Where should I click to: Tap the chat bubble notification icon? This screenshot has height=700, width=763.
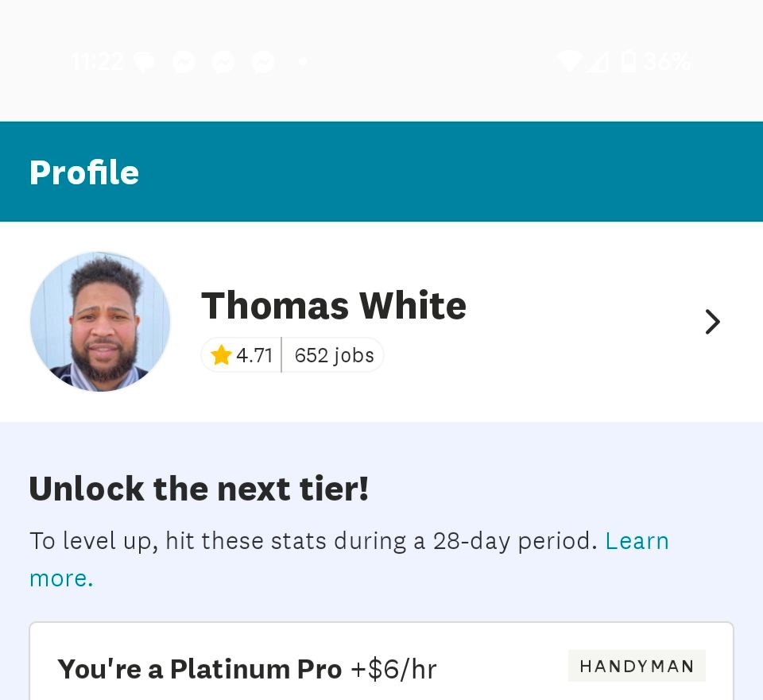coord(145,62)
